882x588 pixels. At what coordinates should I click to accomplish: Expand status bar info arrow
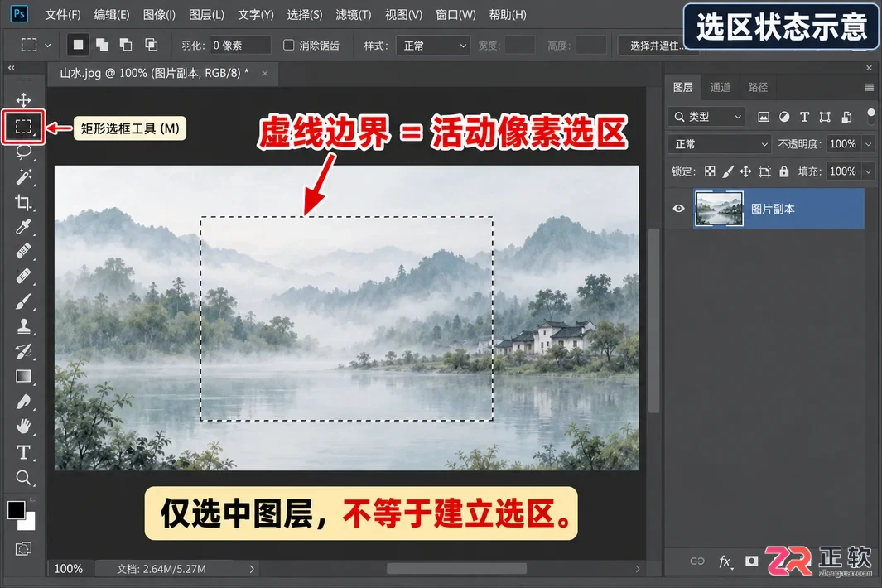(252, 569)
